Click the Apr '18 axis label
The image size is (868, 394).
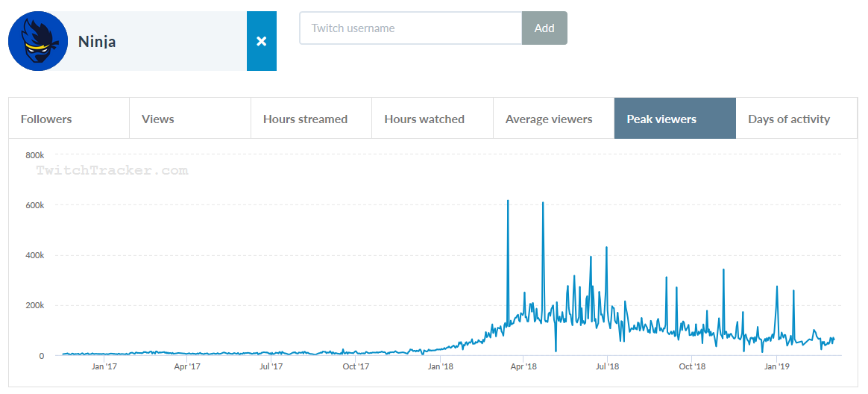pyautogui.click(x=523, y=366)
